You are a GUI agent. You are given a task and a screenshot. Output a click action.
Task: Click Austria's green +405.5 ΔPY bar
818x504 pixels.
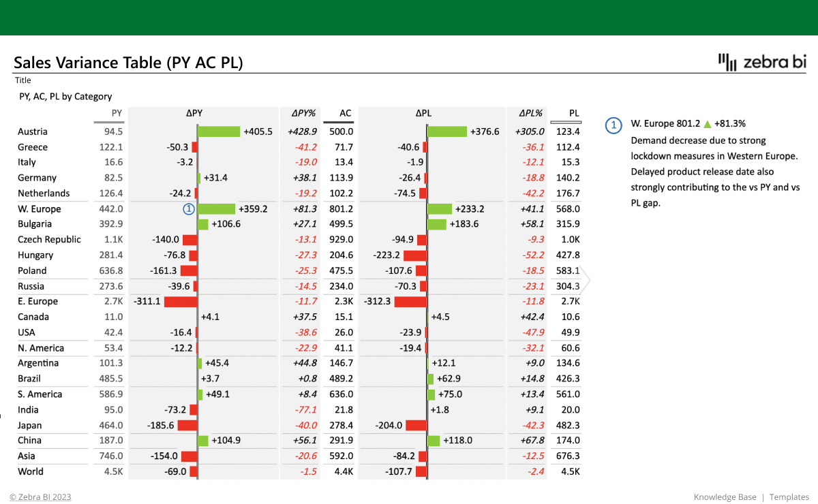click(219, 131)
